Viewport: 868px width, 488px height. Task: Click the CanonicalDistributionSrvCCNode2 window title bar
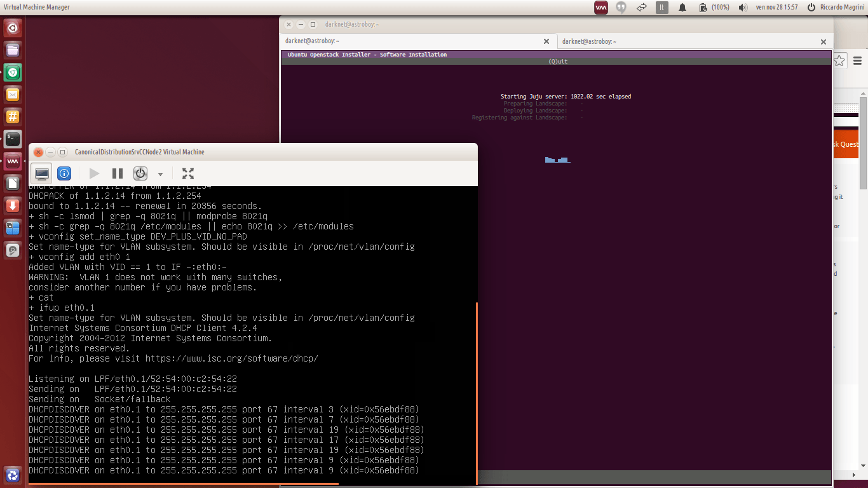[x=253, y=152]
